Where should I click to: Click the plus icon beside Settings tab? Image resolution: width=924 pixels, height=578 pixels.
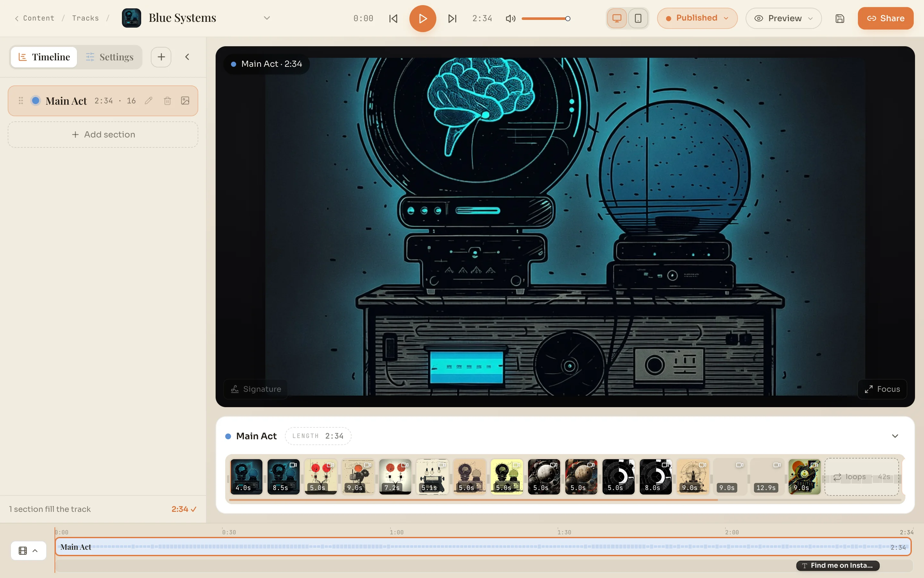pyautogui.click(x=161, y=57)
